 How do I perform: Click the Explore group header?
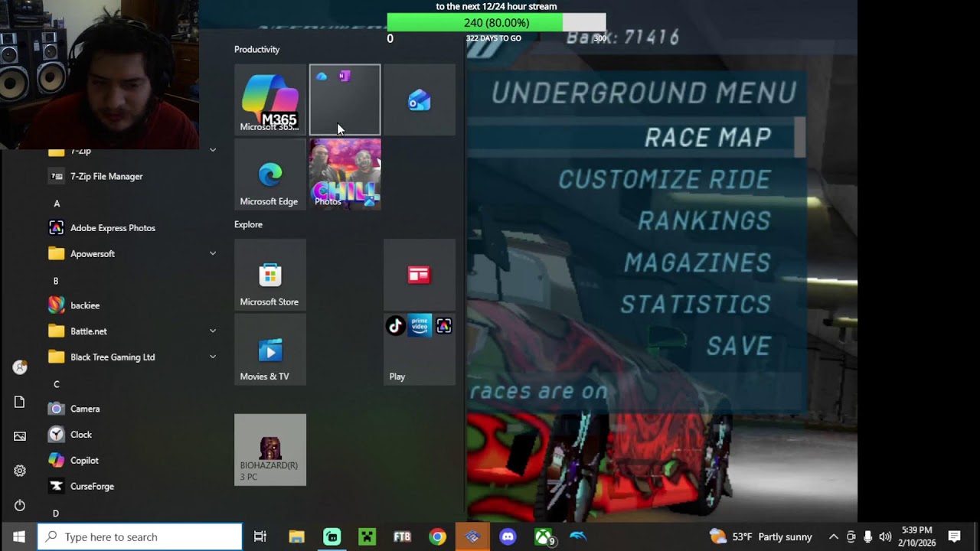tap(248, 224)
